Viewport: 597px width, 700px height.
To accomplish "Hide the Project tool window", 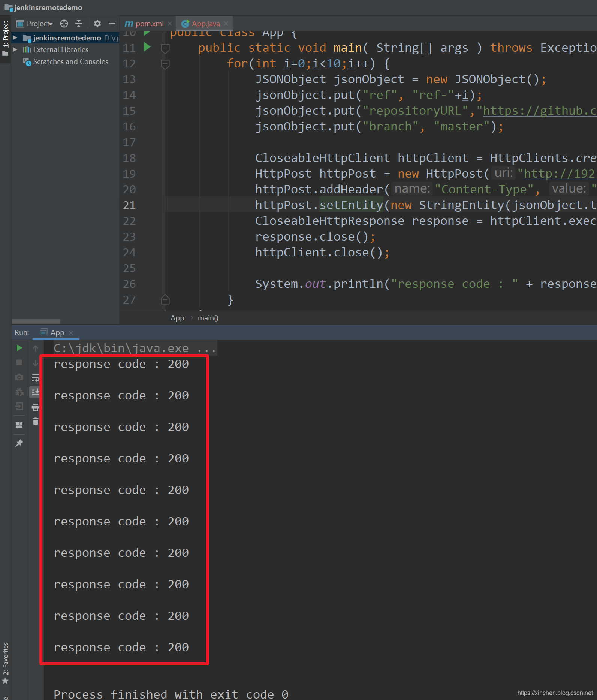I will tap(112, 24).
